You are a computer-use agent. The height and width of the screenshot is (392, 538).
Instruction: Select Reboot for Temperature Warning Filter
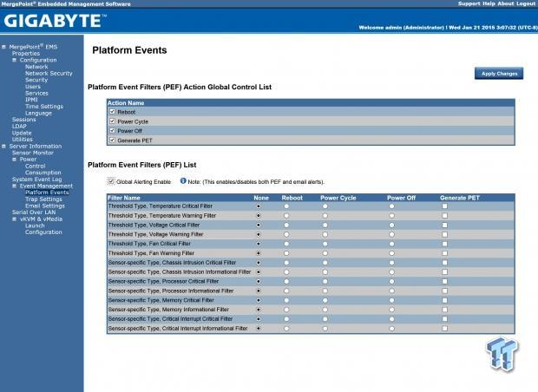click(x=285, y=215)
